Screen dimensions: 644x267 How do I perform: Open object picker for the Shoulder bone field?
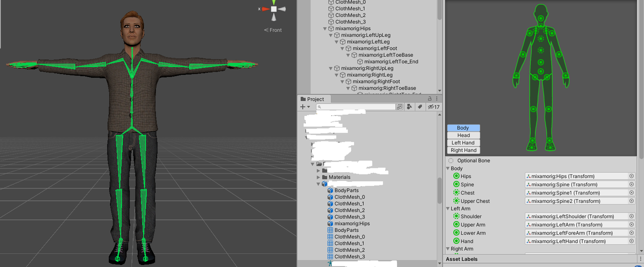tap(631, 217)
